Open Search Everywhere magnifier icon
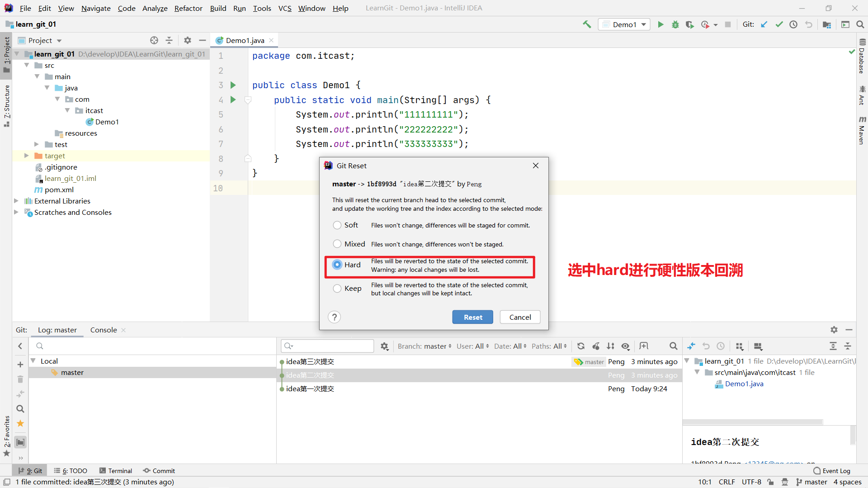Image resolution: width=868 pixels, height=488 pixels. [860, 24]
